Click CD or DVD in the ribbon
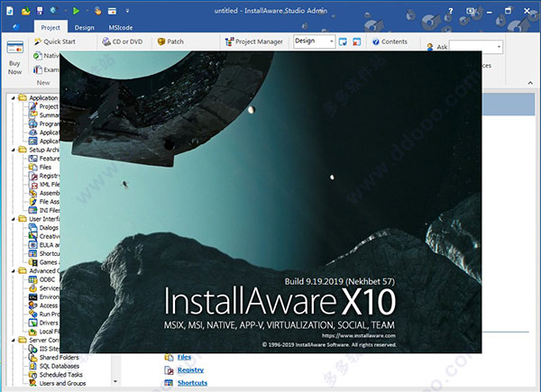This screenshot has height=392, width=541. pyautogui.click(x=122, y=41)
